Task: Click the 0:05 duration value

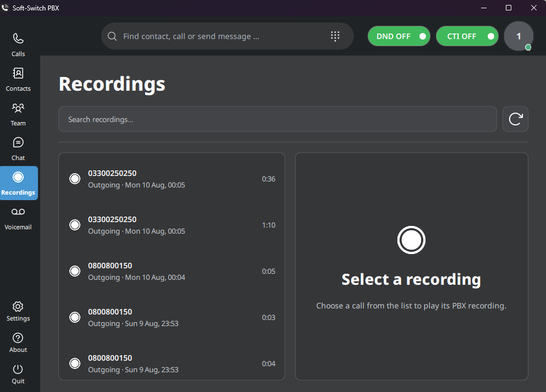Action: [269, 271]
